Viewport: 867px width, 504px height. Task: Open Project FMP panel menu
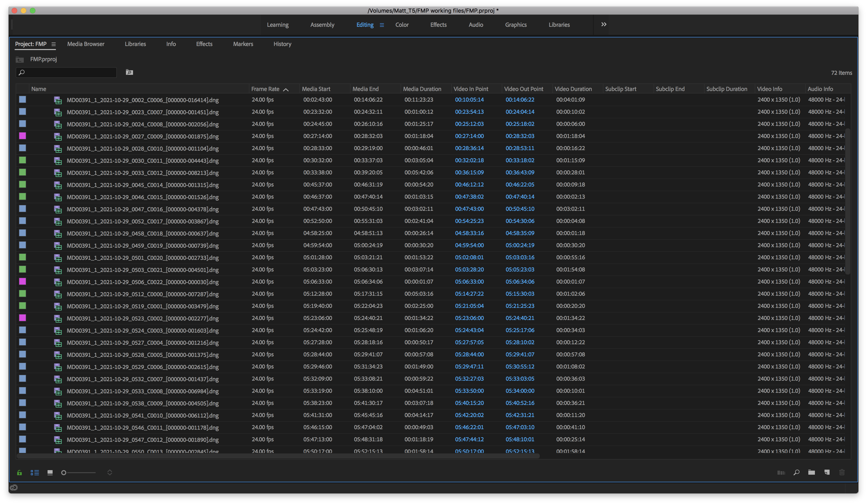coord(53,44)
